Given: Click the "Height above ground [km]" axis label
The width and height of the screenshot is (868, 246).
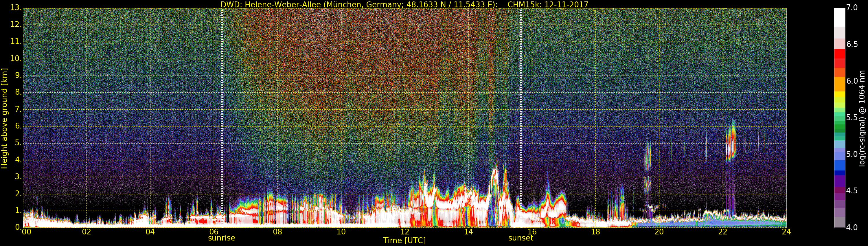Looking at the screenshot, I should tap(4, 118).
